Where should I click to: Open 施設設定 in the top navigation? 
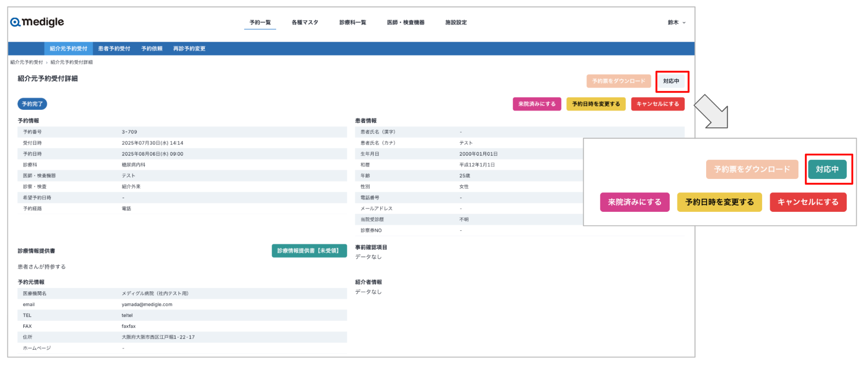point(456,22)
